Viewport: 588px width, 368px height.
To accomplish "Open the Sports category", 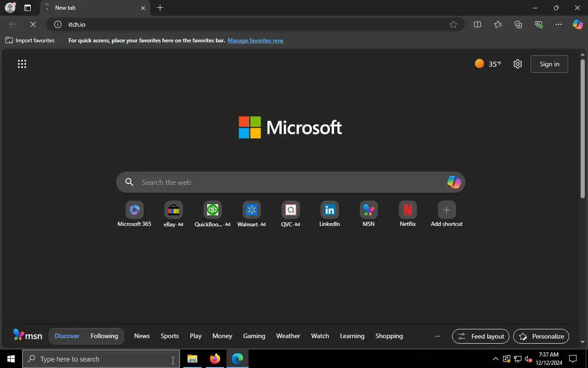I will click(170, 336).
